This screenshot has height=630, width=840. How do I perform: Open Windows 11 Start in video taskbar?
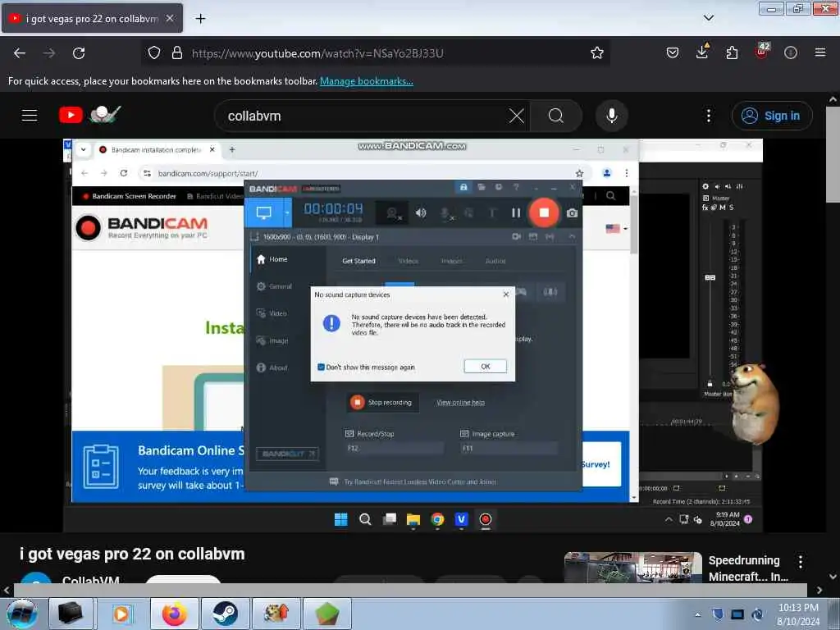(340, 519)
